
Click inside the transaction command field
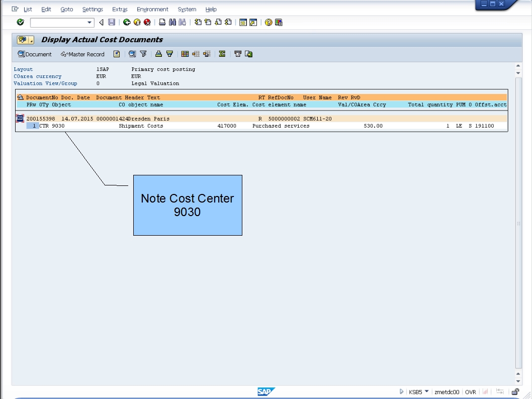pyautogui.click(x=58, y=23)
